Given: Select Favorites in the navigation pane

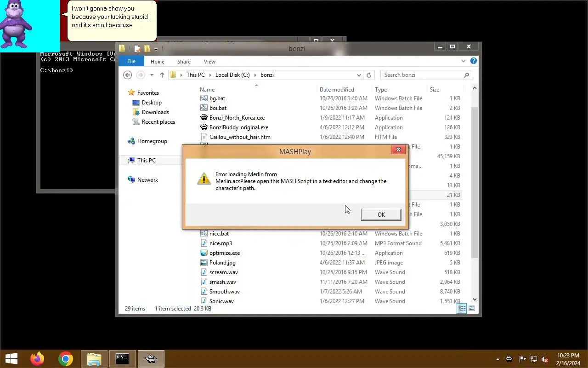Looking at the screenshot, I should [x=148, y=93].
